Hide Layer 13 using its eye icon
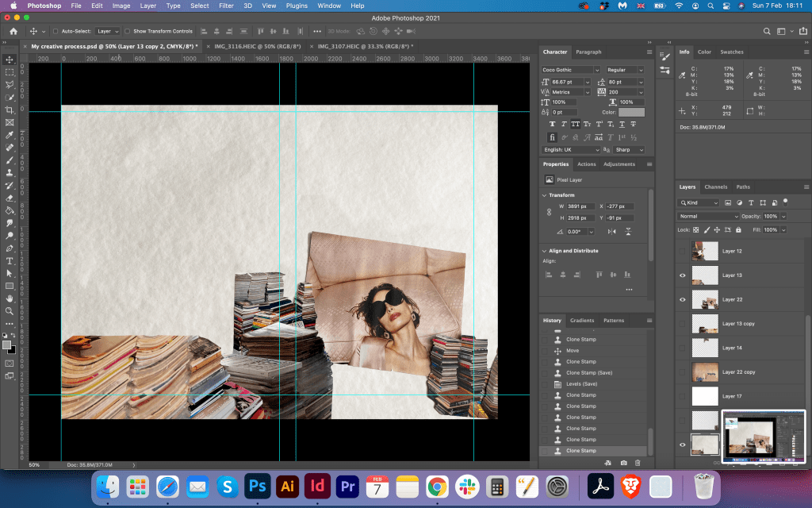Screen dimensions: 812x508 (683, 275)
